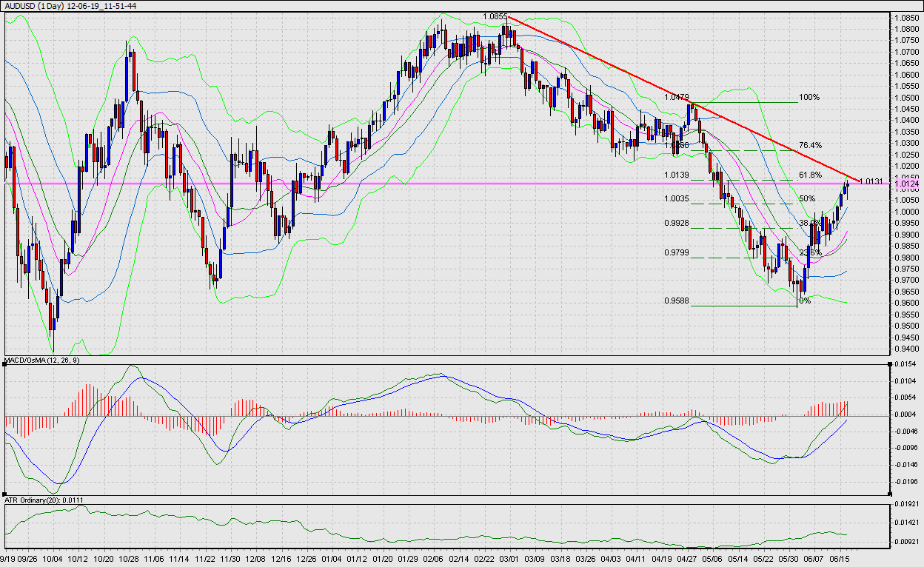924x567 pixels.
Task: Click the 03/01 date on time axis
Action: [509, 559]
